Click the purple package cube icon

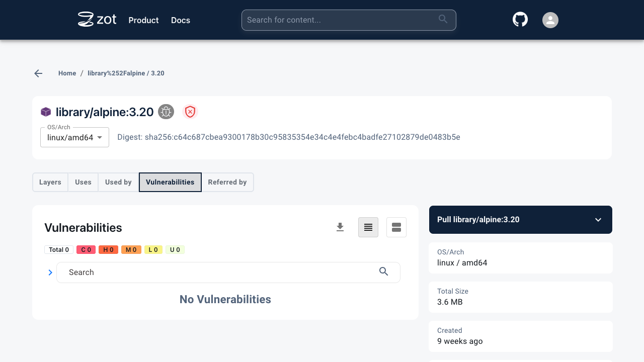pyautogui.click(x=46, y=112)
